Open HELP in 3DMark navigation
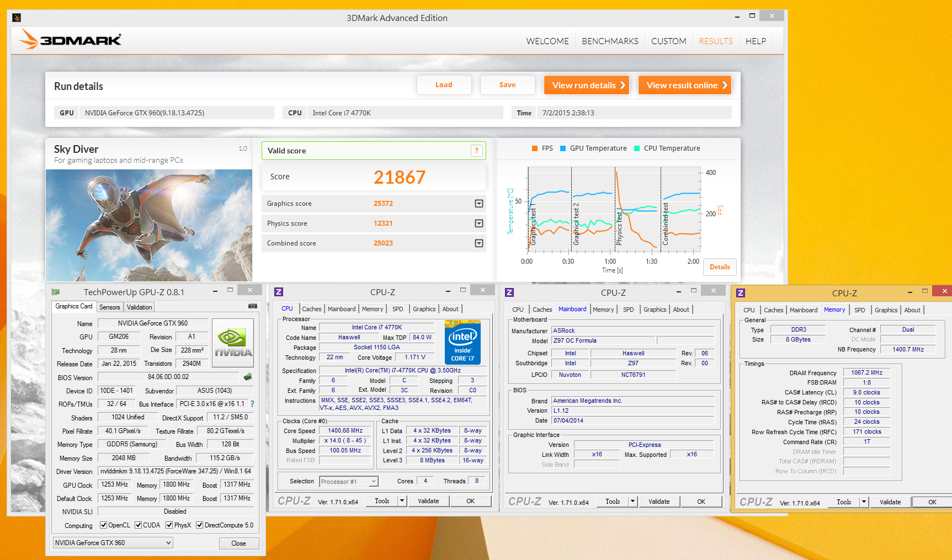The height and width of the screenshot is (560, 952). coord(756,41)
